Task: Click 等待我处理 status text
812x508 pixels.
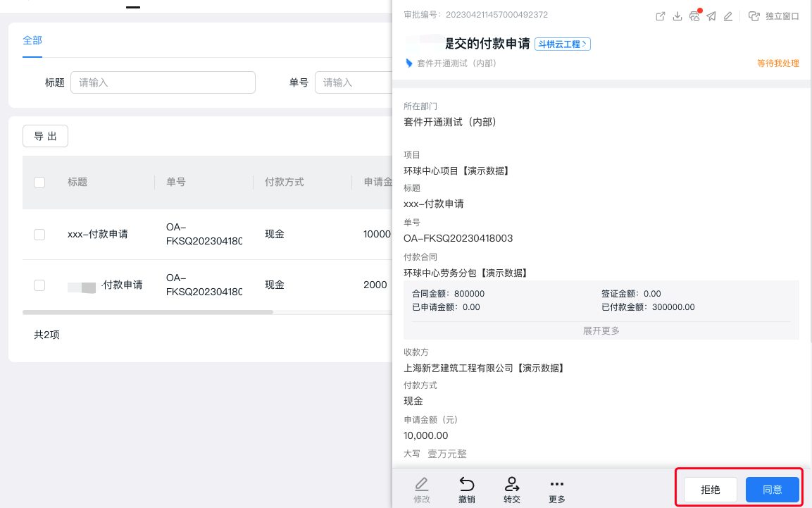Action: point(777,63)
